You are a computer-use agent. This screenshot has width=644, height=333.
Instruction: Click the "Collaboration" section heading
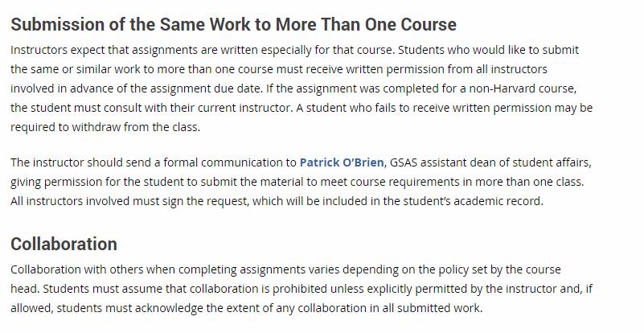64,244
